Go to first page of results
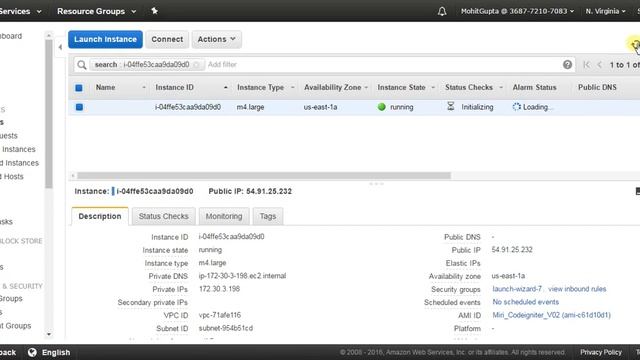The image size is (640, 360). pyautogui.click(x=587, y=64)
